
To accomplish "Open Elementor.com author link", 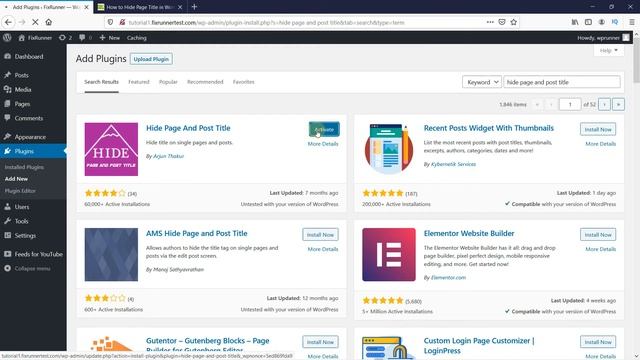I will 448,278.
